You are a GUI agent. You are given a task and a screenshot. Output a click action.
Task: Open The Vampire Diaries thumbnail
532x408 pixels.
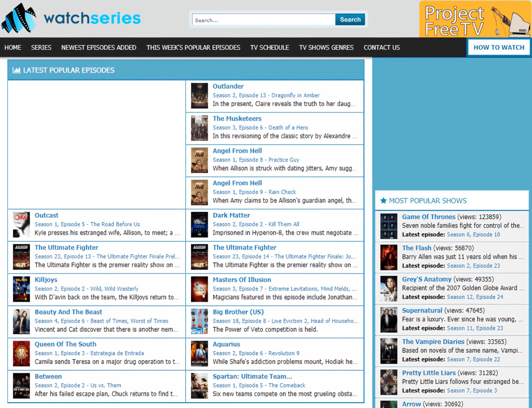coord(389,351)
